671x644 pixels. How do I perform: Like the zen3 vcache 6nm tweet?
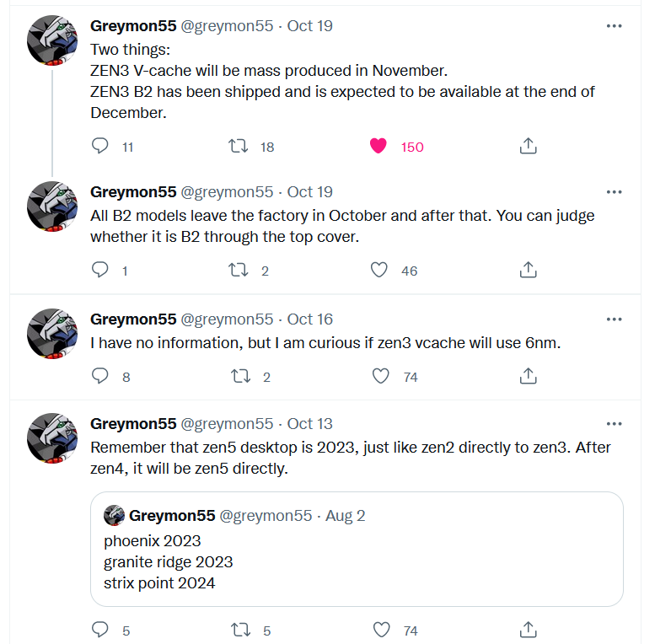380,376
